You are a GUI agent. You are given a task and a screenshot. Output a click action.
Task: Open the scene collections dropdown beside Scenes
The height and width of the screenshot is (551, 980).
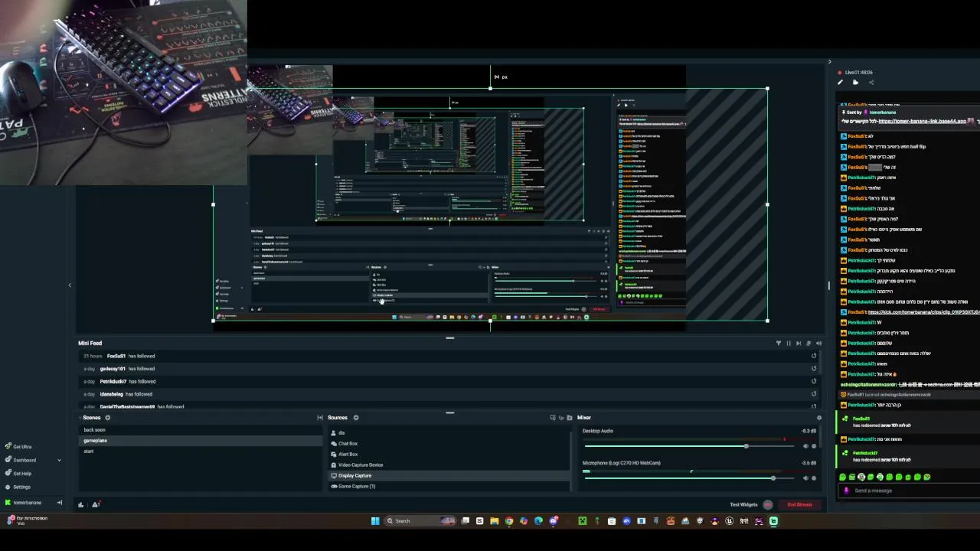80,418
